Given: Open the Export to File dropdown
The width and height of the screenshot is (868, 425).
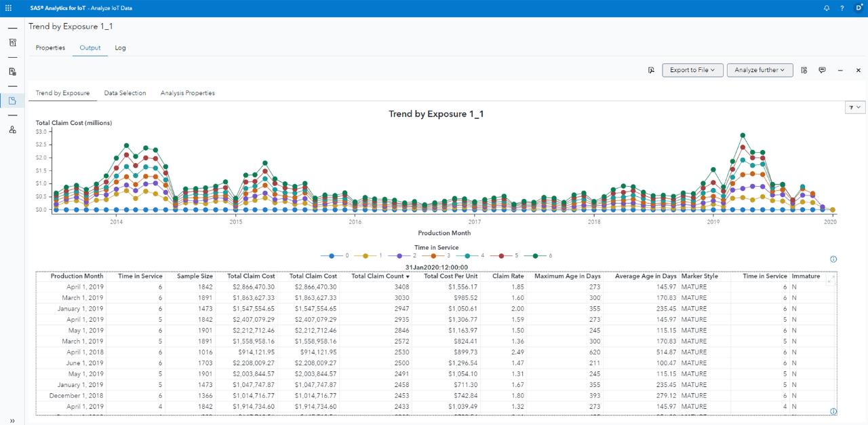Looking at the screenshot, I should pyautogui.click(x=692, y=70).
